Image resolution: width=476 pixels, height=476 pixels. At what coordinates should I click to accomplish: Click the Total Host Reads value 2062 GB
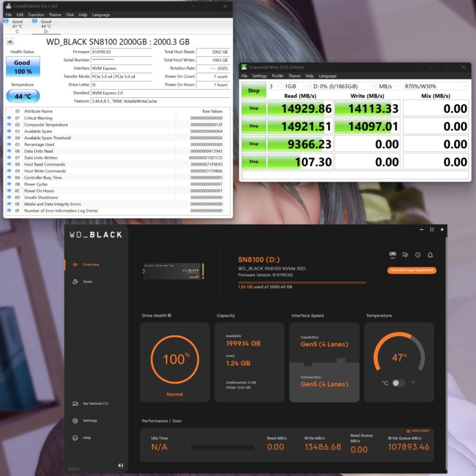coord(212,52)
